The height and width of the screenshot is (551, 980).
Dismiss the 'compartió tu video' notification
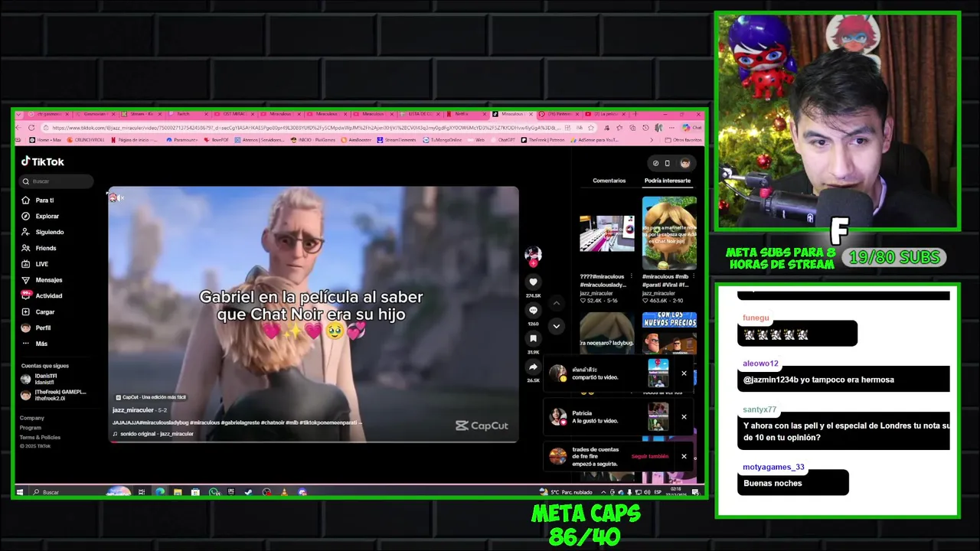(x=684, y=373)
